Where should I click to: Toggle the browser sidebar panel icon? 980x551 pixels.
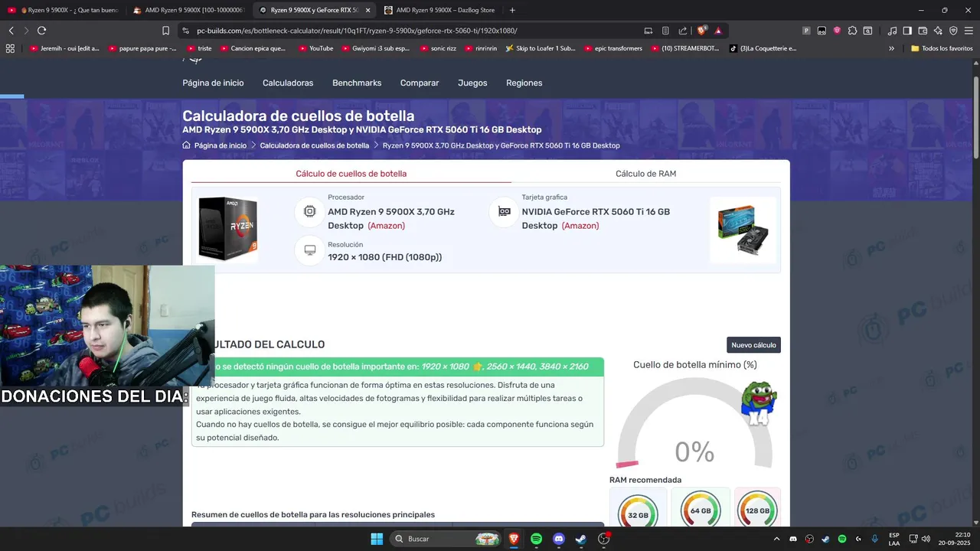907,31
